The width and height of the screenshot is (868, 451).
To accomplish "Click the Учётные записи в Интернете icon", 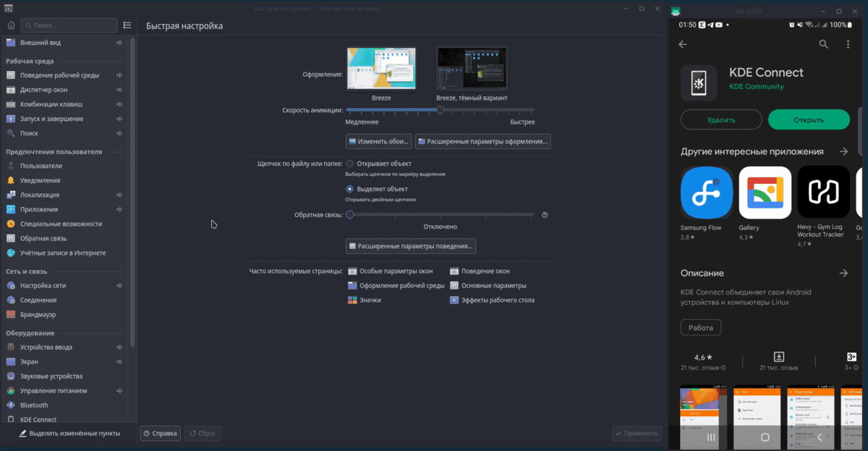I will (11, 253).
